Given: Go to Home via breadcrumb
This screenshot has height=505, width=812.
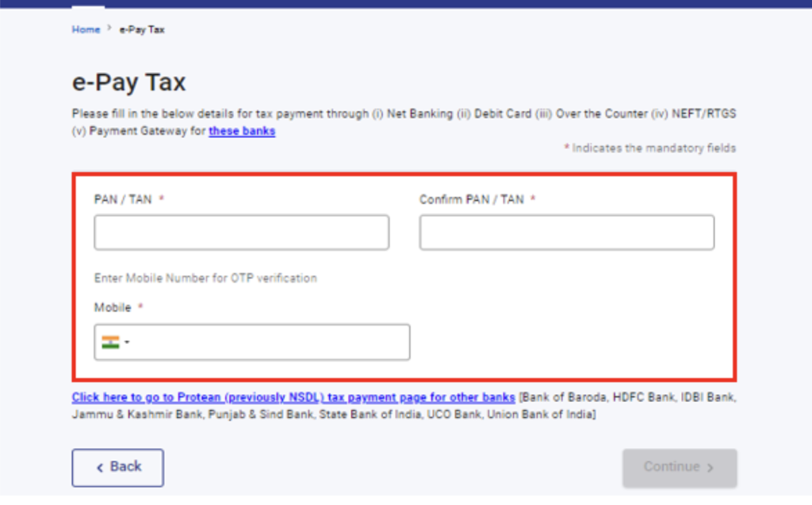Looking at the screenshot, I should 86,29.
